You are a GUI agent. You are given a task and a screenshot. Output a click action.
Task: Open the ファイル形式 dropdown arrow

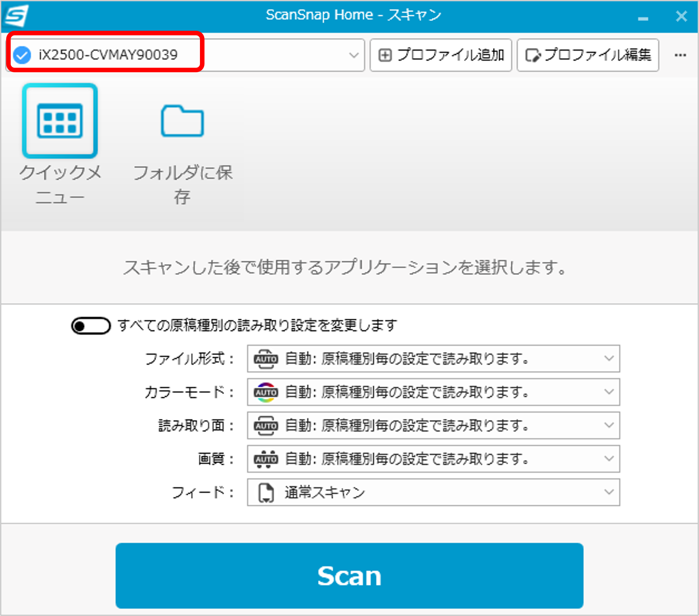[609, 358]
